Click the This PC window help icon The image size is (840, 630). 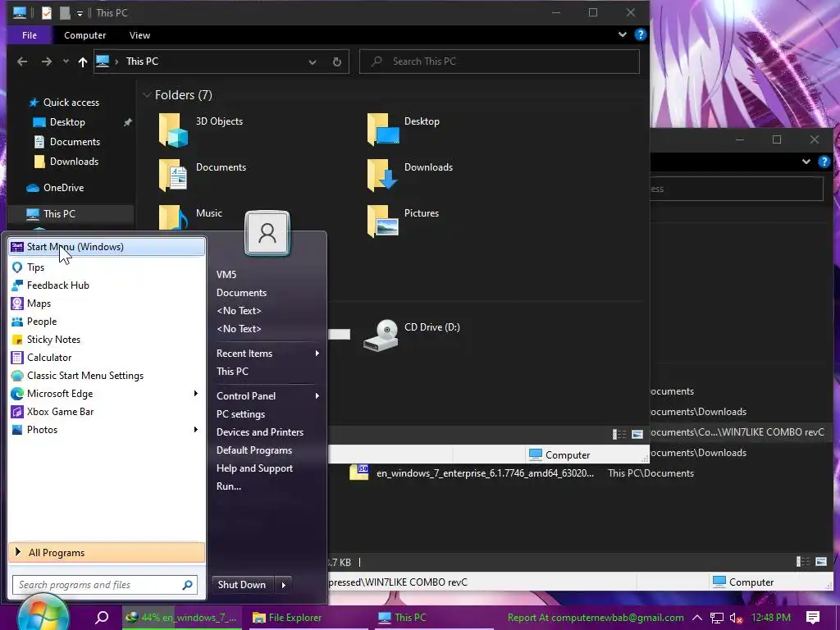[x=640, y=34]
